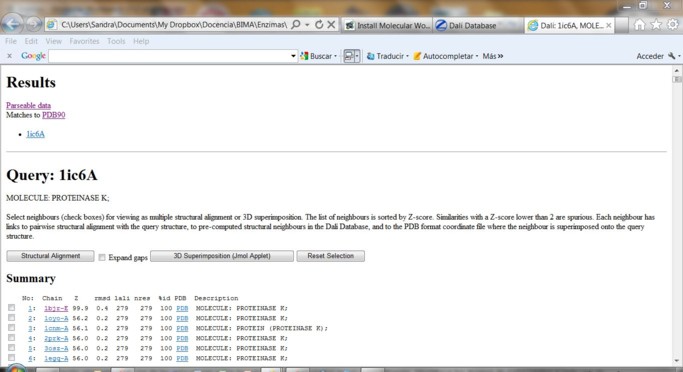Click the page's vertical scrollbar down arrow
Viewport: 683px width, 372px height.
point(676,361)
